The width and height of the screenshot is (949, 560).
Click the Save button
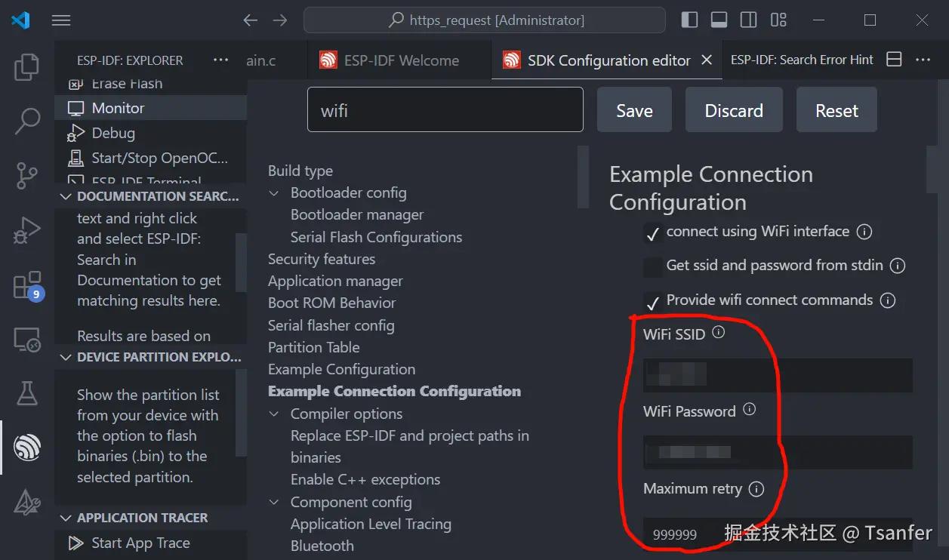[634, 110]
